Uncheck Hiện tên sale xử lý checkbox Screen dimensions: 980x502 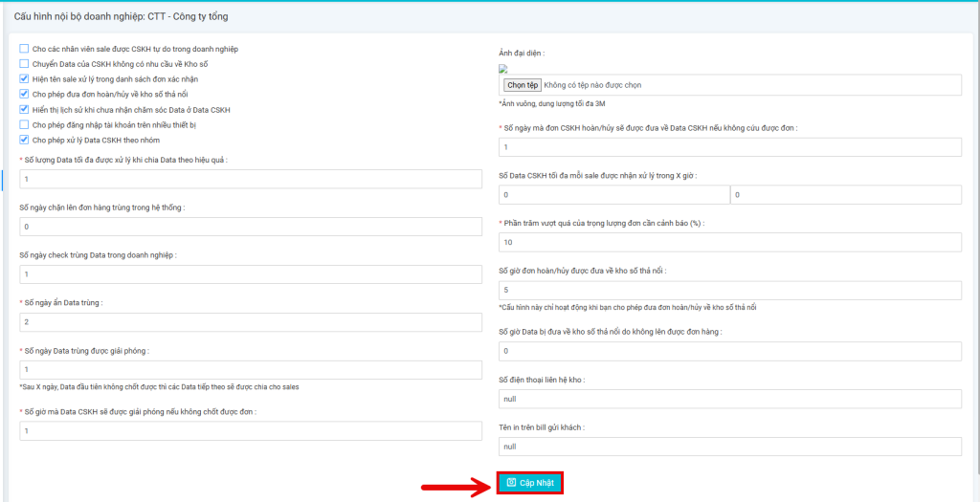[x=24, y=78]
